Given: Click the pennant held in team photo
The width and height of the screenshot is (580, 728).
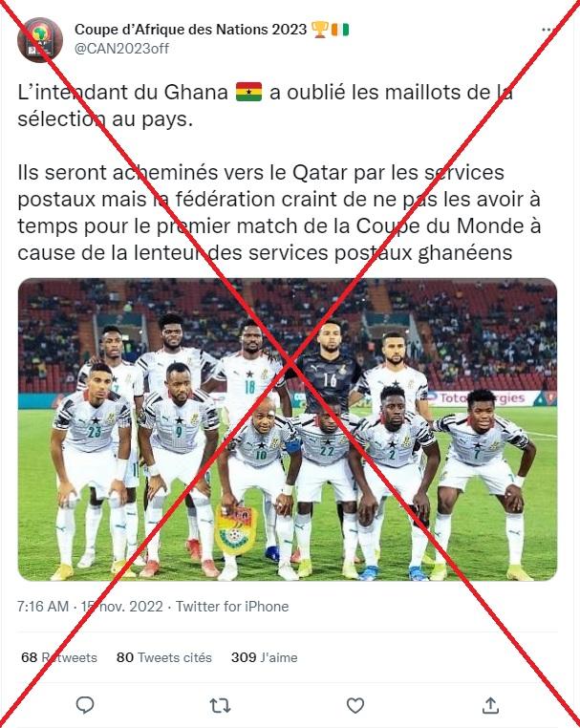Looking at the screenshot, I should (236, 528).
